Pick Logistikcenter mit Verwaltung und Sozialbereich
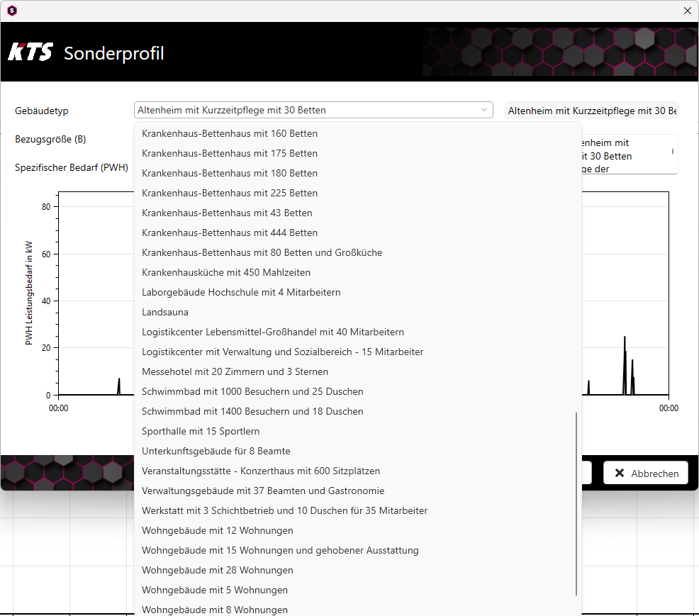The width and height of the screenshot is (699, 616). pos(358,352)
